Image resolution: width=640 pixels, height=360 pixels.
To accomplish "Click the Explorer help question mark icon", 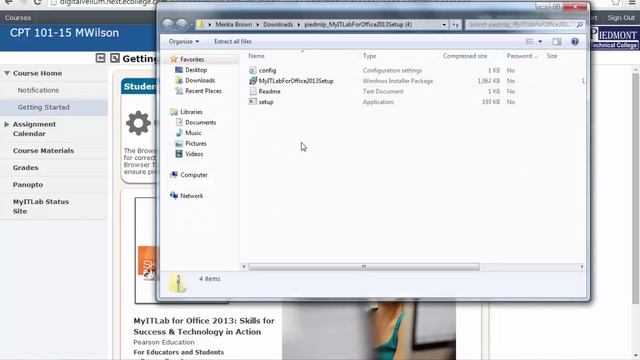I will click(x=575, y=42).
